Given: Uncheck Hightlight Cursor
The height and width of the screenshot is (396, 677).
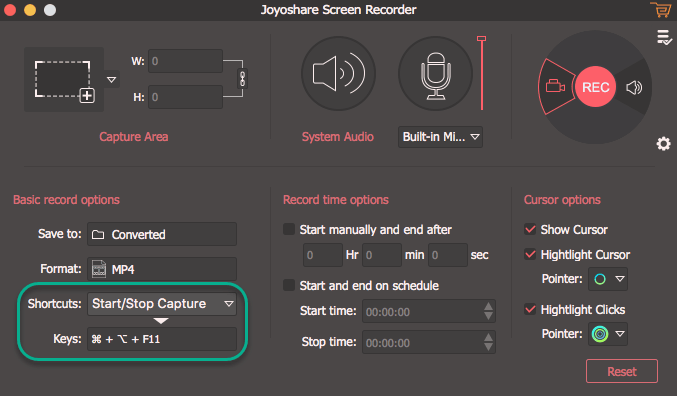Looking at the screenshot, I should pyautogui.click(x=530, y=254).
